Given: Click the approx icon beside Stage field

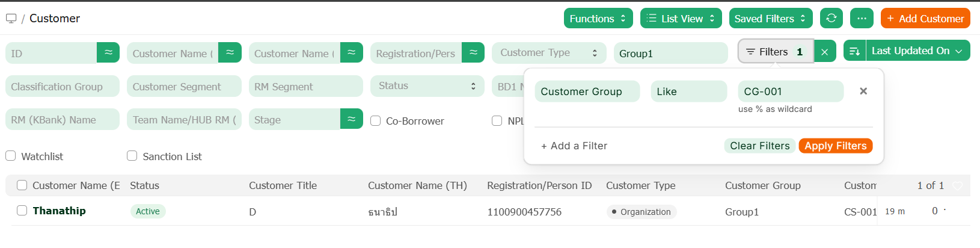Looking at the screenshot, I should [351, 119].
